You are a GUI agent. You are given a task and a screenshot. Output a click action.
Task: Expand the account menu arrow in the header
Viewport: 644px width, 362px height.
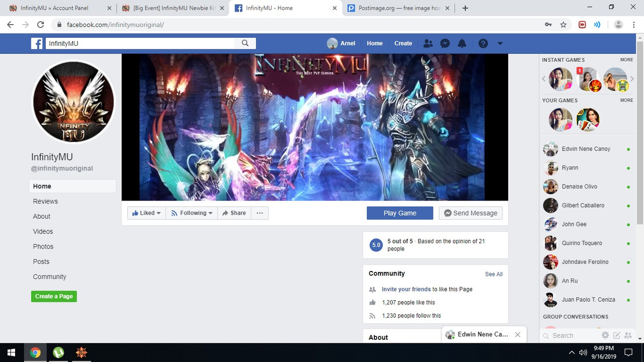[500, 43]
